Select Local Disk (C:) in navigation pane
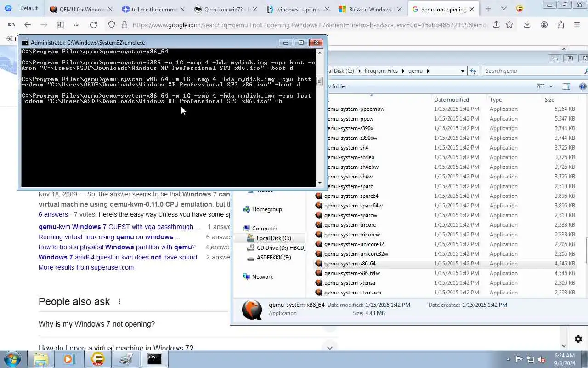The width and height of the screenshot is (588, 368). tap(269, 238)
